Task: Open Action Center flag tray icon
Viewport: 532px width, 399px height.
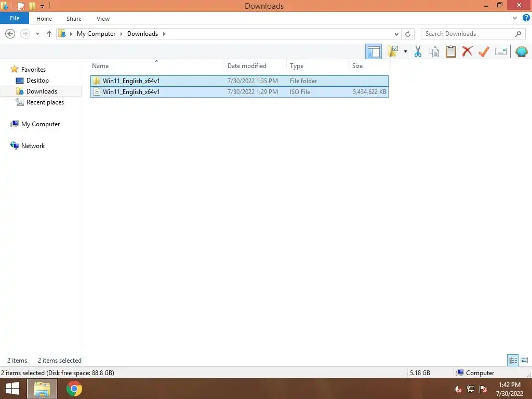Action: pyautogui.click(x=483, y=389)
